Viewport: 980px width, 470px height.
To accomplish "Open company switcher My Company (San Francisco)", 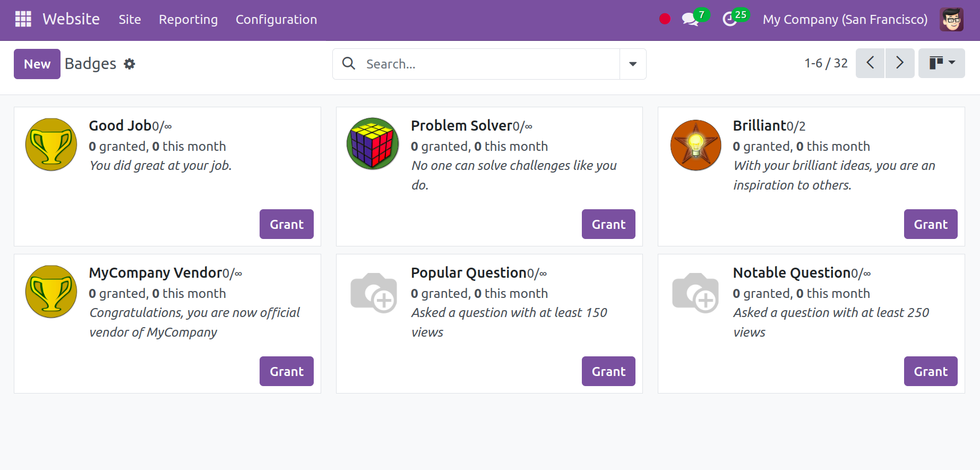I will pyautogui.click(x=845, y=20).
